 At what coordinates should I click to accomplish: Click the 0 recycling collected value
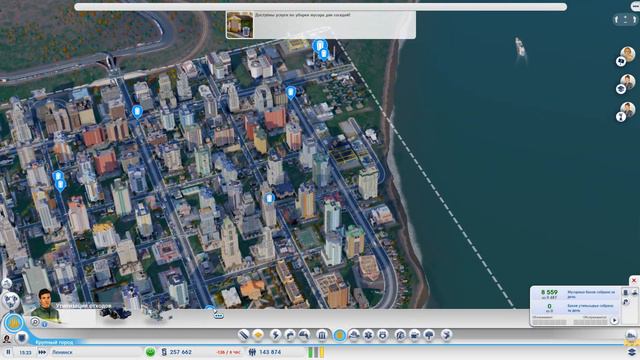pyautogui.click(x=549, y=306)
